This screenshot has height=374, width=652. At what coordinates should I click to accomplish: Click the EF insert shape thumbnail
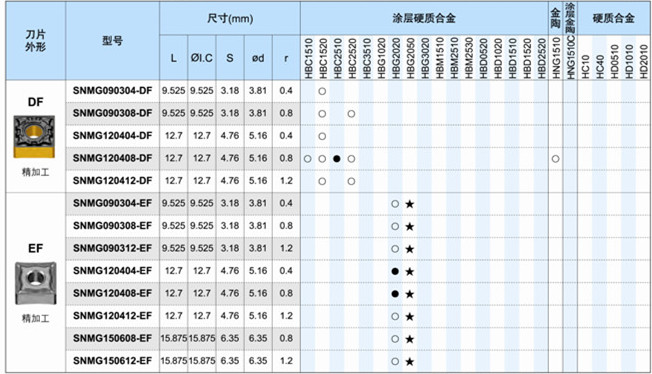point(36,283)
